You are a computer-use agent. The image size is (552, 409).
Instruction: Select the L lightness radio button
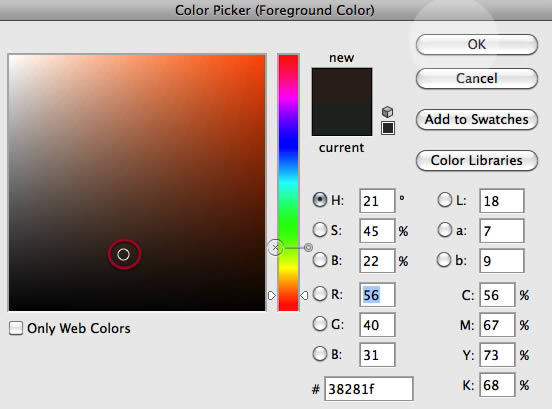[445, 200]
